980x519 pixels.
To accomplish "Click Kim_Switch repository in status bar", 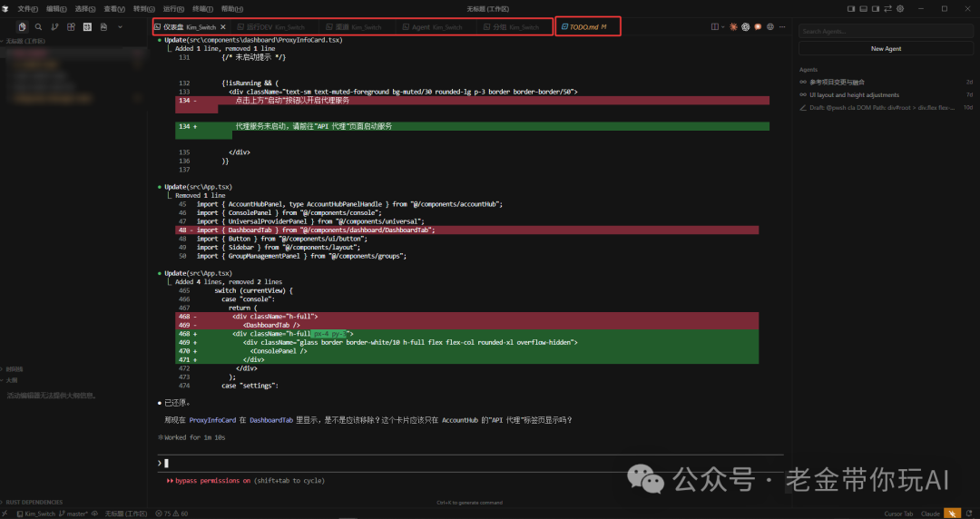I will (36, 514).
